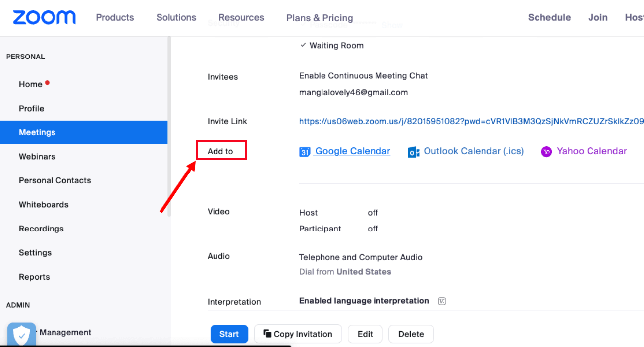Add meeting to Google Calendar
Image resolution: width=644 pixels, height=347 pixels.
tap(353, 151)
